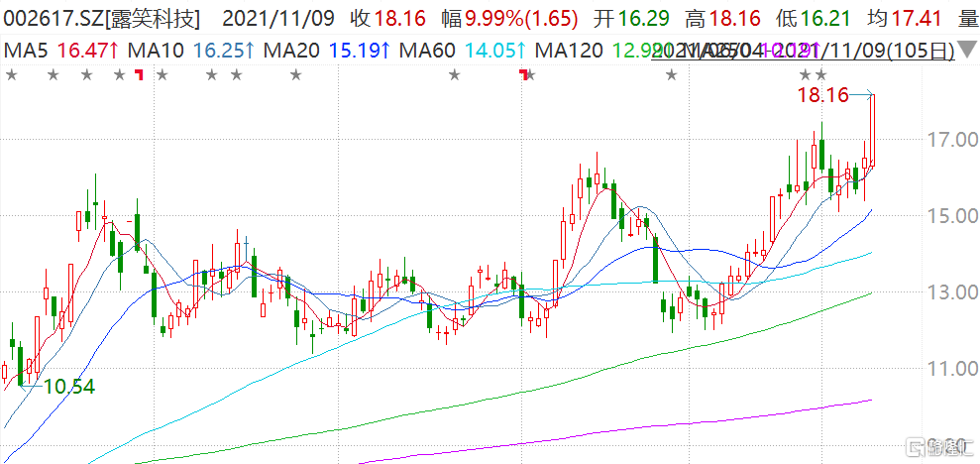Select the MA20 15.19 indicator label
Viewport: 980px width, 464px height.
pyautogui.click(x=328, y=50)
